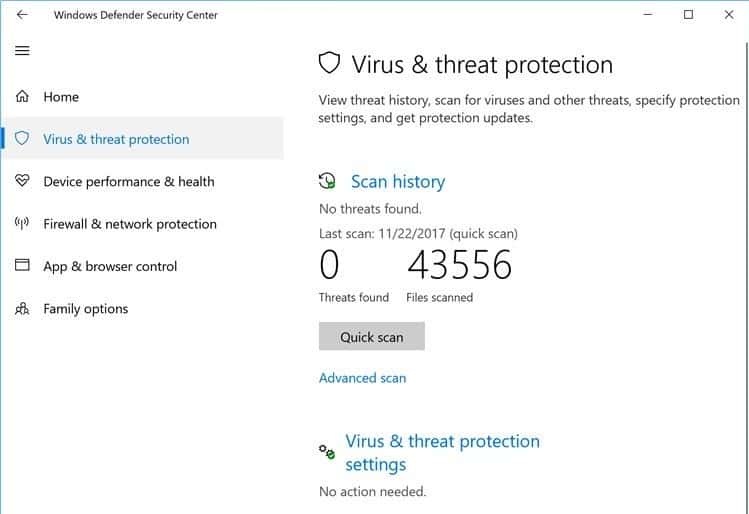Go to Device performance & health
Image resolution: width=749 pixels, height=514 pixels.
[x=129, y=182]
